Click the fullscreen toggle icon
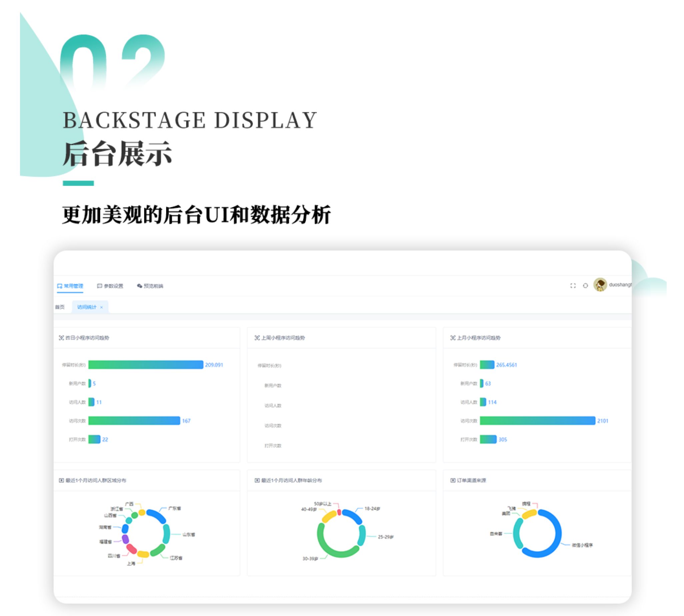684x616 pixels. (573, 286)
